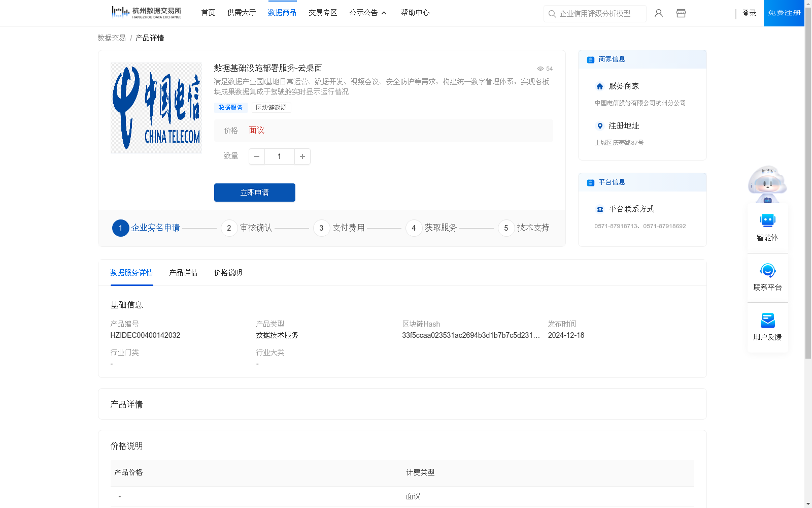
Task: Open 帮助中心 navigation item
Action: (x=415, y=13)
